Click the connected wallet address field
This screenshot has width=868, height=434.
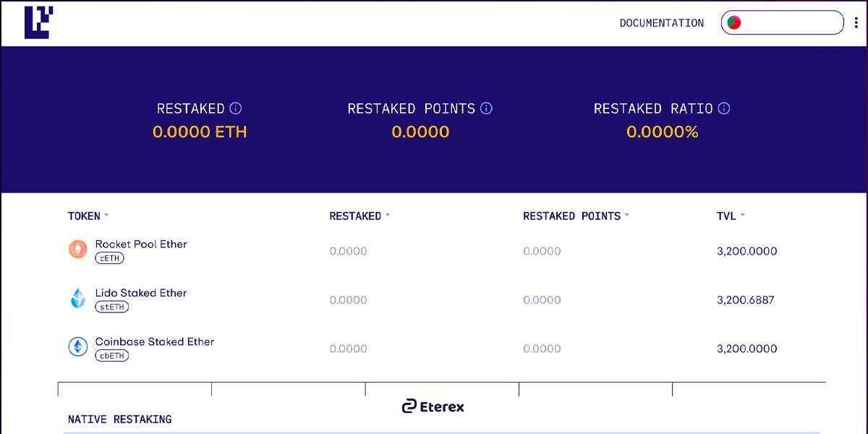(791, 23)
